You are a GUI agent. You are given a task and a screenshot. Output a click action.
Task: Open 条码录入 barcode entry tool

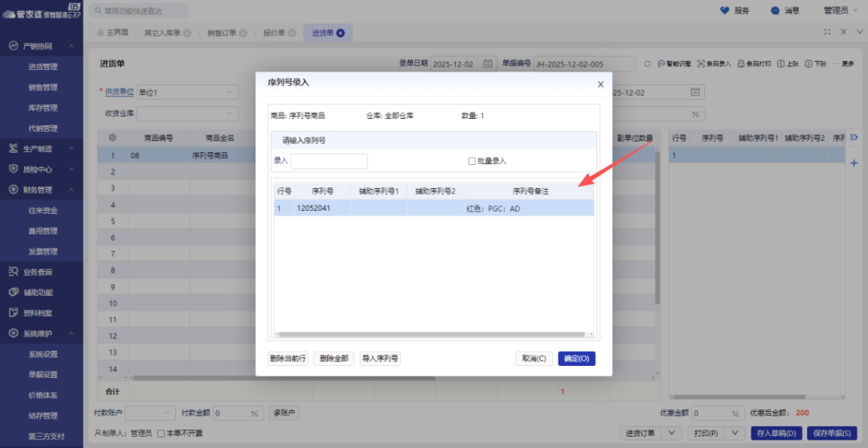click(714, 64)
